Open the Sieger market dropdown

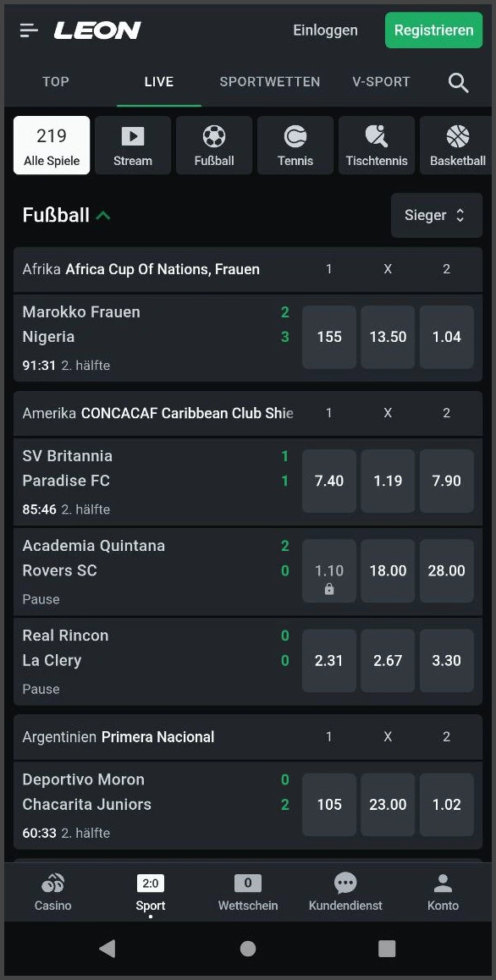[x=436, y=215]
